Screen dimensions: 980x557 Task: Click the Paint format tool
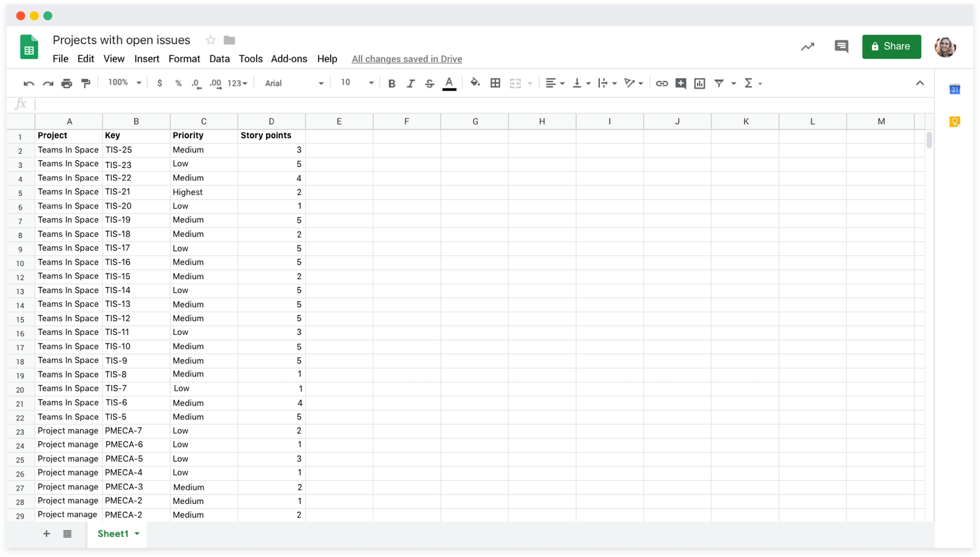(86, 83)
